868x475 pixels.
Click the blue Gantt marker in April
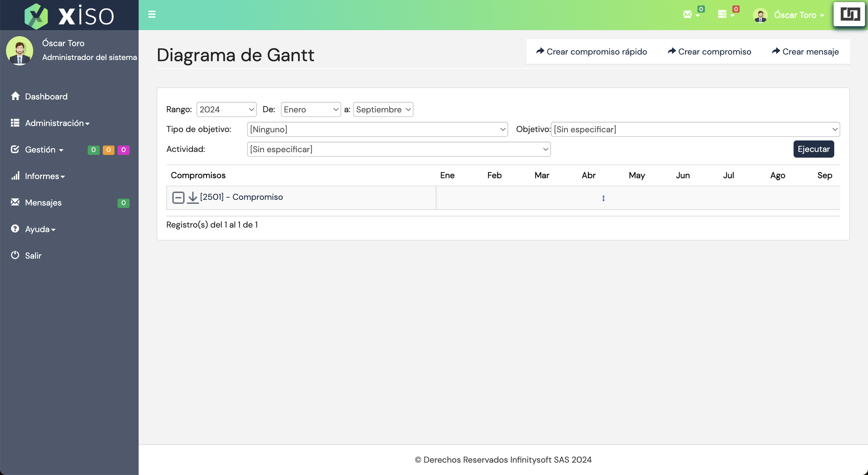tap(603, 198)
